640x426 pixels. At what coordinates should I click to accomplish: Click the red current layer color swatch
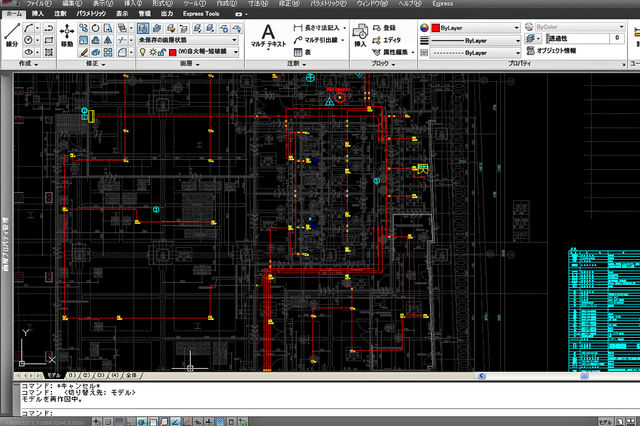pyautogui.click(x=173, y=50)
